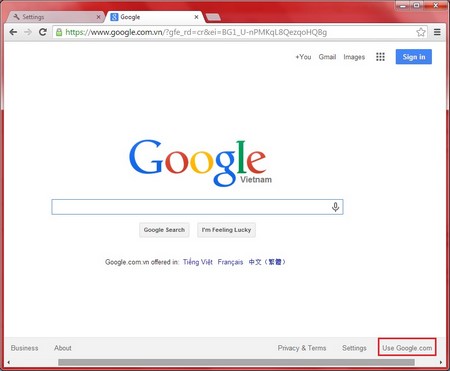The image size is (450, 371).
Task: Click the microphone voice search icon
Action: [x=335, y=207]
